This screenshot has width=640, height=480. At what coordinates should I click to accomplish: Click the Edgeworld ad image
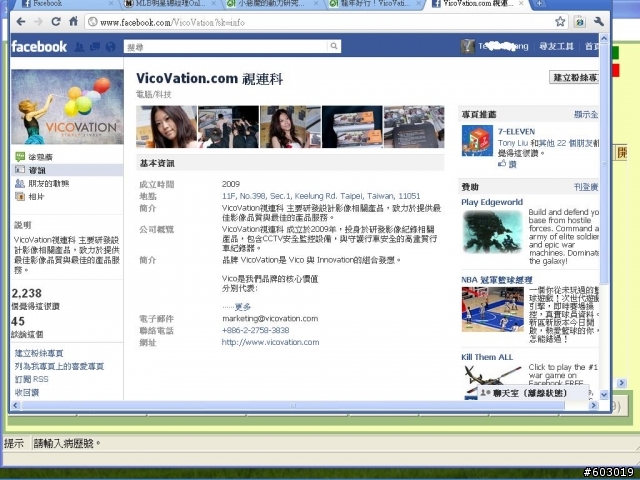pyautogui.click(x=492, y=231)
